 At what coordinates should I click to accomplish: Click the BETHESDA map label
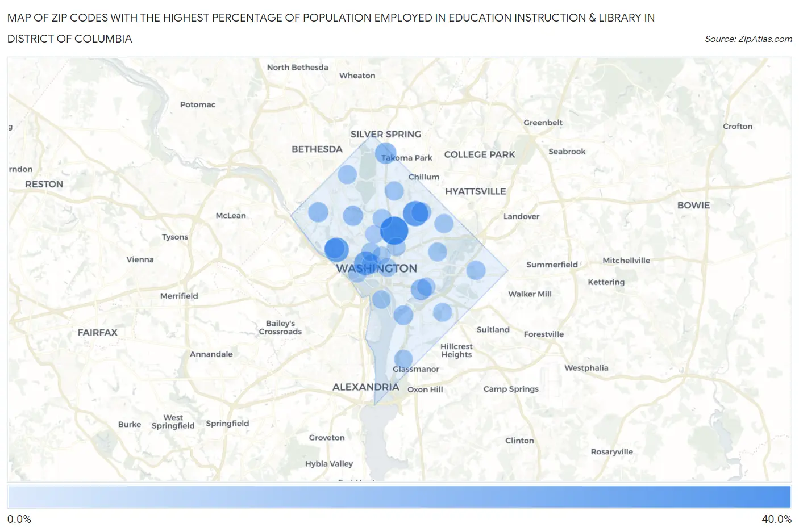point(317,149)
